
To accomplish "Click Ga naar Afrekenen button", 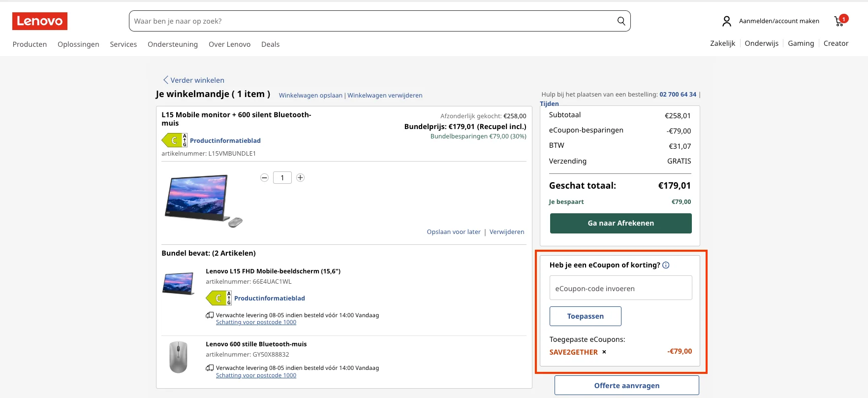I will pyautogui.click(x=620, y=223).
